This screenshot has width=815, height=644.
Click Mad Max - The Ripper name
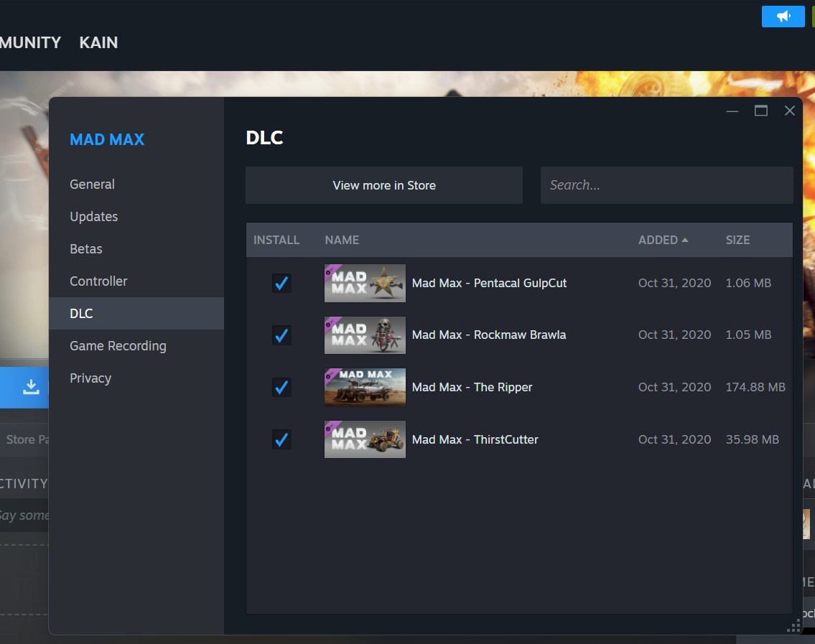coord(472,387)
